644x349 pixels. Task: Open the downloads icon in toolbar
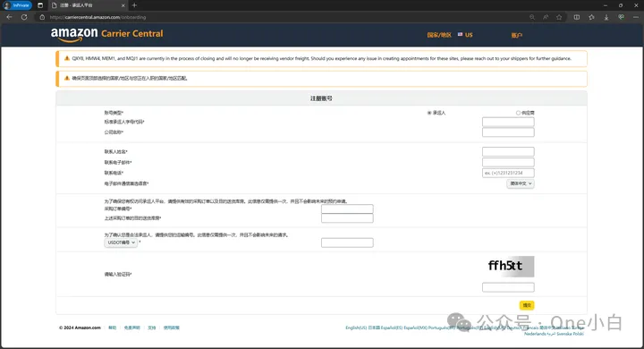606,17
